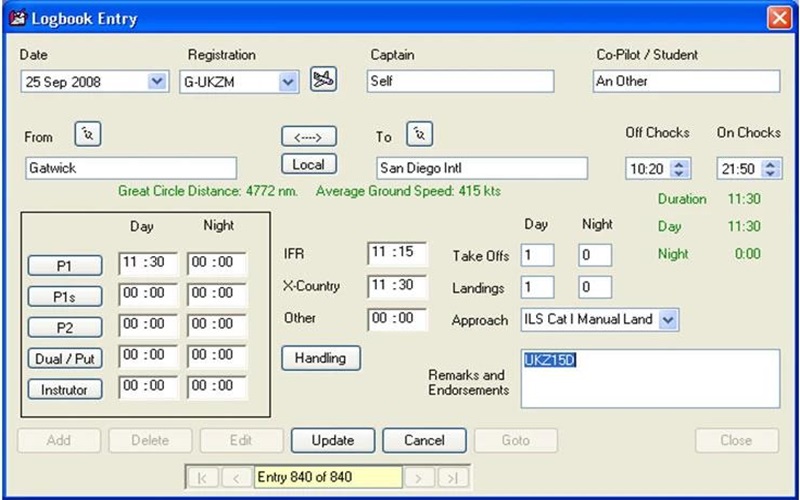
Task: Go to the next entry with the > button
Action: pyautogui.click(x=419, y=478)
